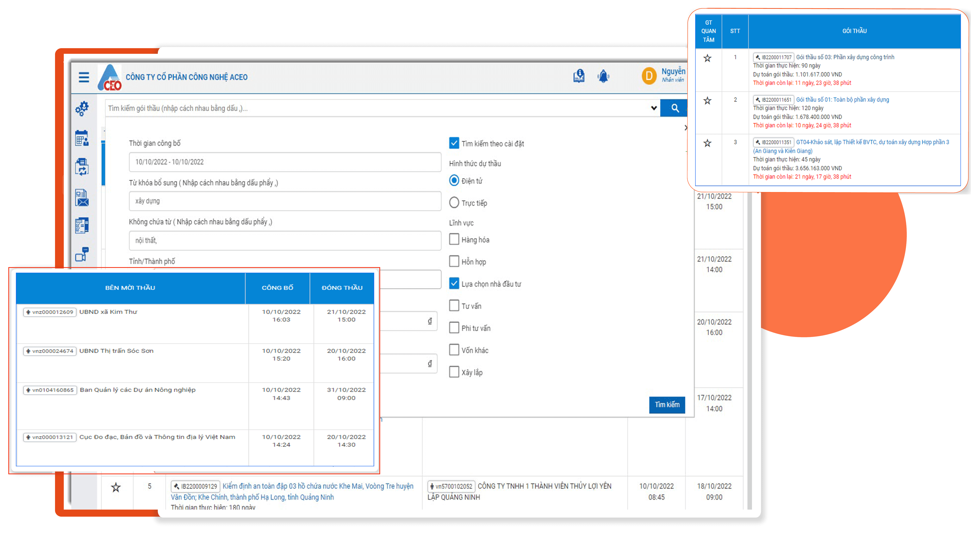Star bid package IB2200011707
This screenshot has width=980, height=537.
[707, 58]
